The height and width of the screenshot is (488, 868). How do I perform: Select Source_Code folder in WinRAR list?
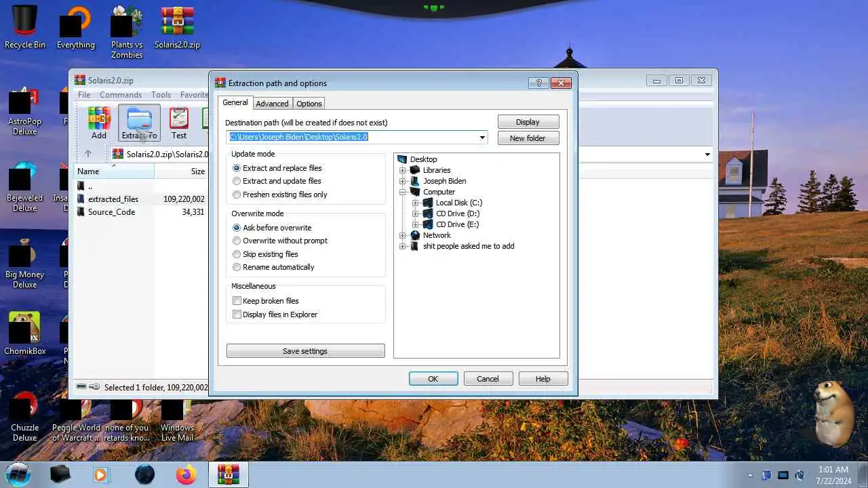click(111, 212)
